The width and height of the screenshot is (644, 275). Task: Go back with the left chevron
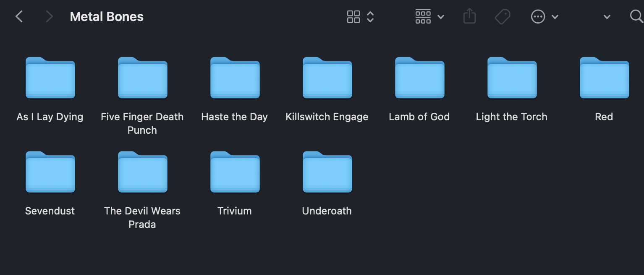coord(19,16)
